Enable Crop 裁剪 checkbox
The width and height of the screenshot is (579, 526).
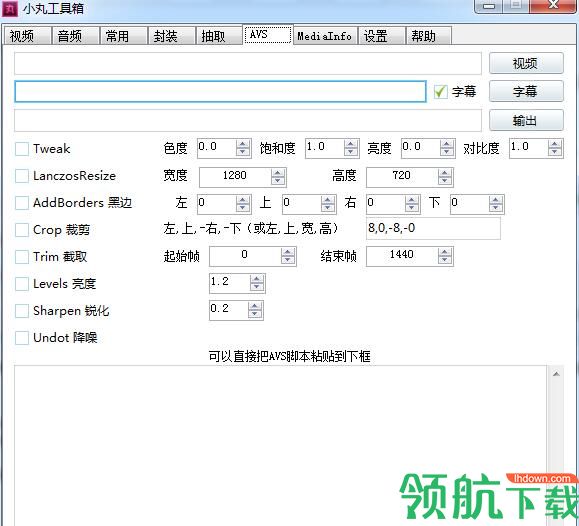[22, 230]
